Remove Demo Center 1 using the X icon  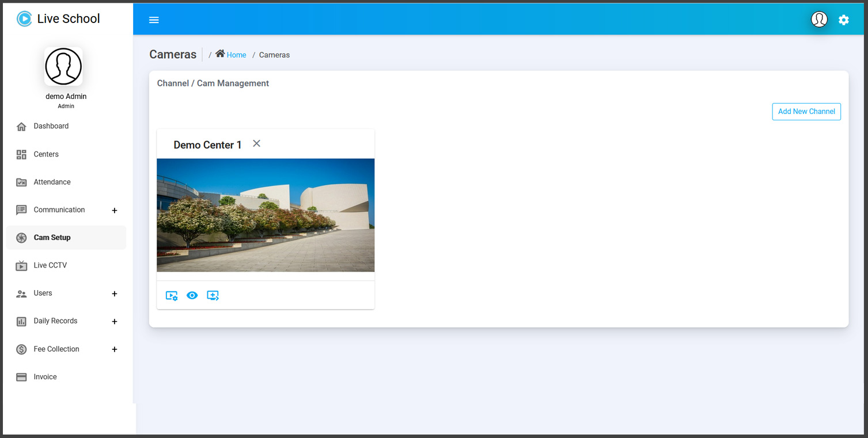257,144
